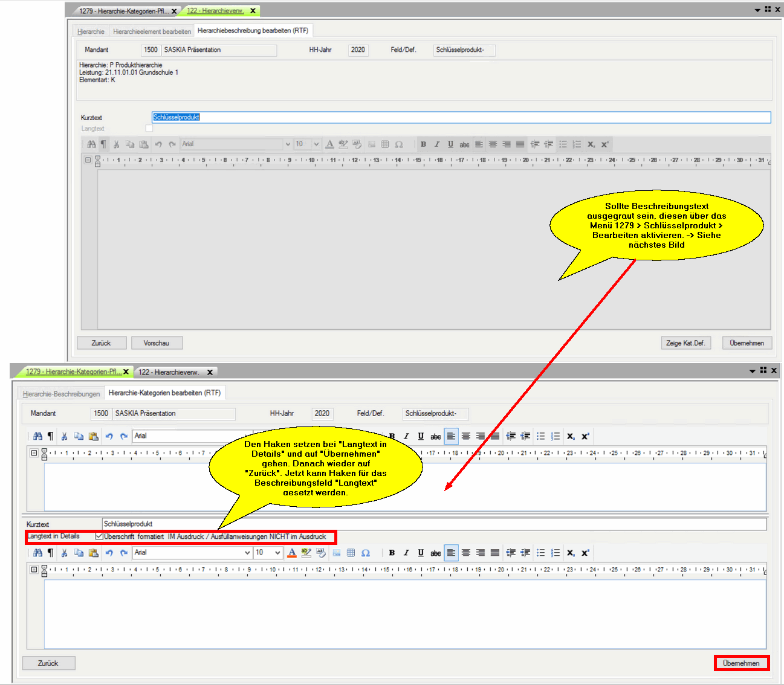Click Find binoculars icon in the lowest editor toolbar

coord(37,553)
